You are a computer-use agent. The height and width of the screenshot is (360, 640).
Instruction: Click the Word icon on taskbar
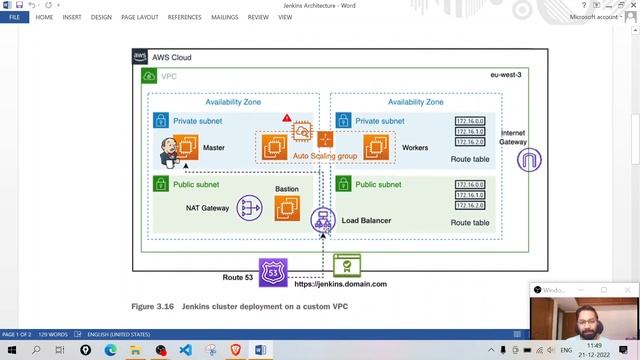[260, 350]
